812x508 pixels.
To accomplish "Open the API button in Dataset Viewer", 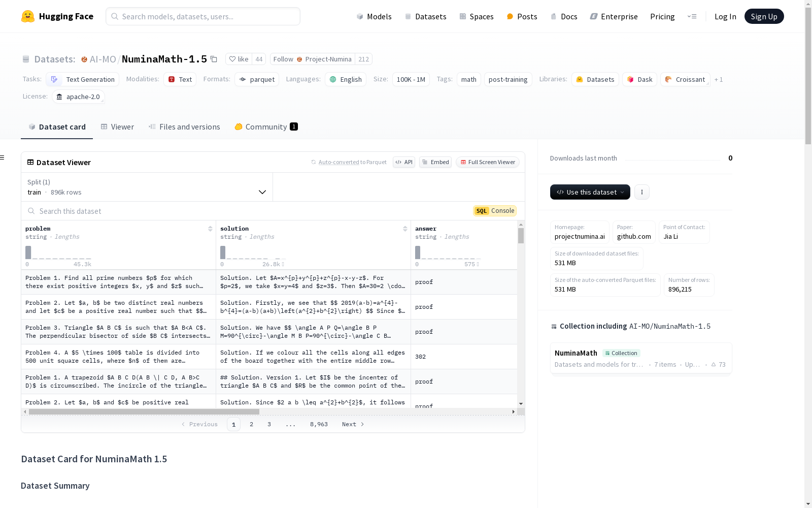I will tap(404, 162).
